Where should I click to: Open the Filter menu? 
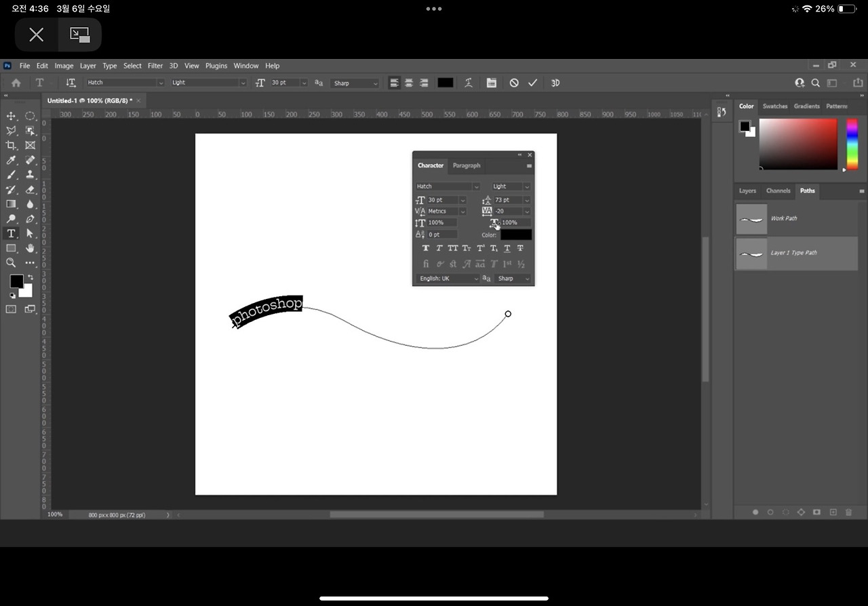[x=155, y=66]
